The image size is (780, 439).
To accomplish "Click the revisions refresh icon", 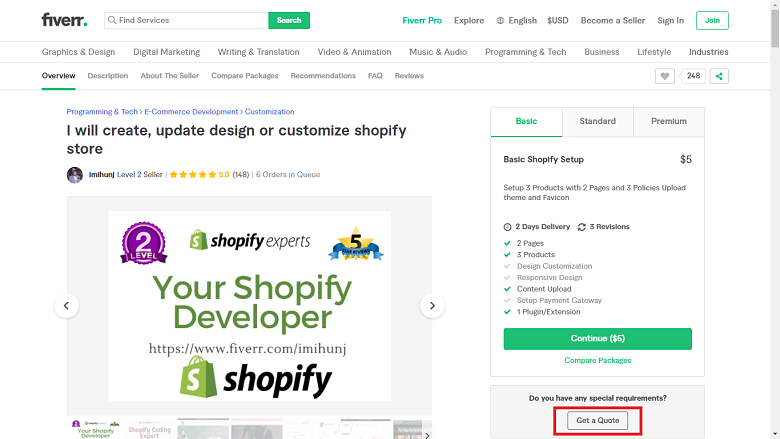I will [582, 227].
